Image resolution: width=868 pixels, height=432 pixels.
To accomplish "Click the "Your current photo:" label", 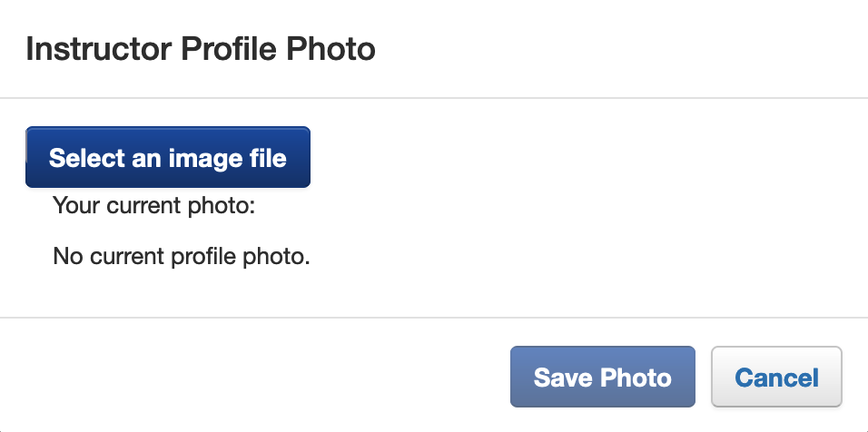I will point(154,206).
